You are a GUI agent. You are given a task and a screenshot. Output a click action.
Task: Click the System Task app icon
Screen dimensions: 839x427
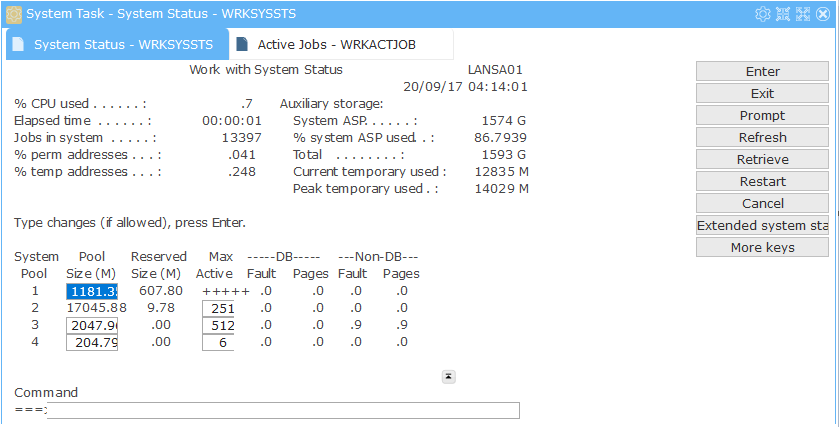13,14
